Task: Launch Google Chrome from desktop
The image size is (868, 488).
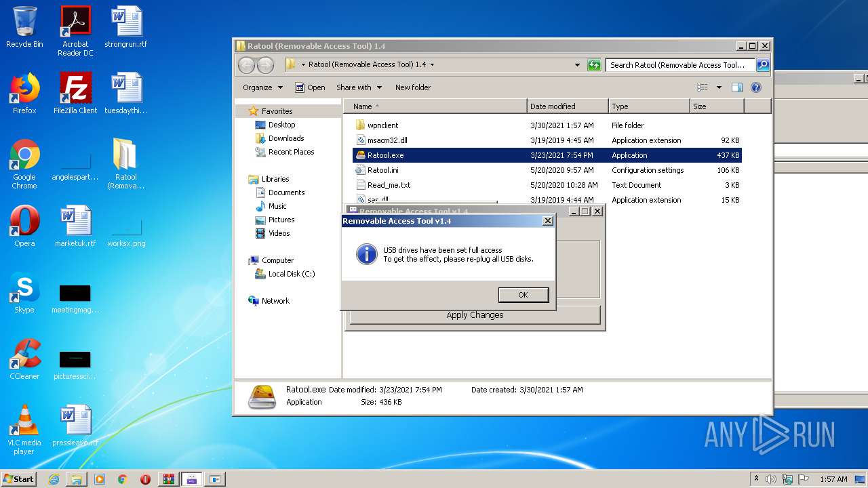Action: 24,163
